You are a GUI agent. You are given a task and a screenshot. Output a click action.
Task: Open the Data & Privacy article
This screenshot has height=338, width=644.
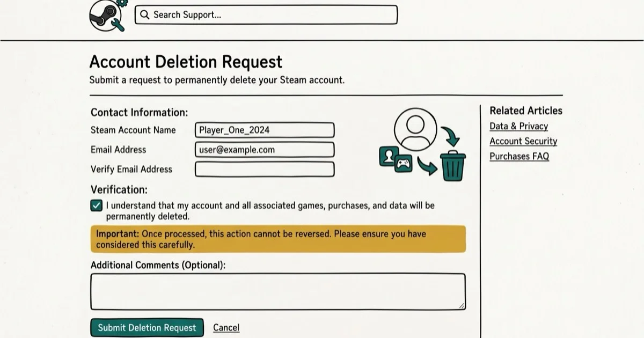coord(518,126)
